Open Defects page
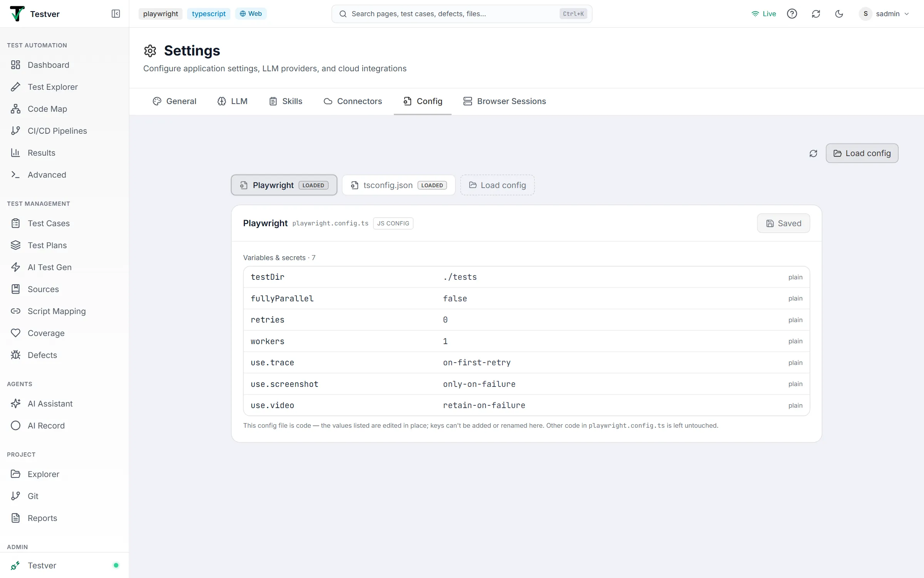The image size is (924, 578). [x=64, y=355]
